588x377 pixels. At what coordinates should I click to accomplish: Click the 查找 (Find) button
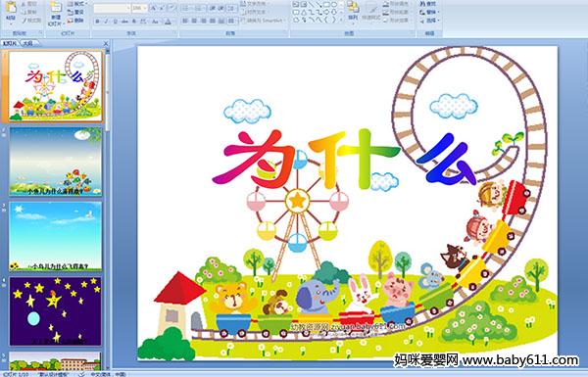428,4
